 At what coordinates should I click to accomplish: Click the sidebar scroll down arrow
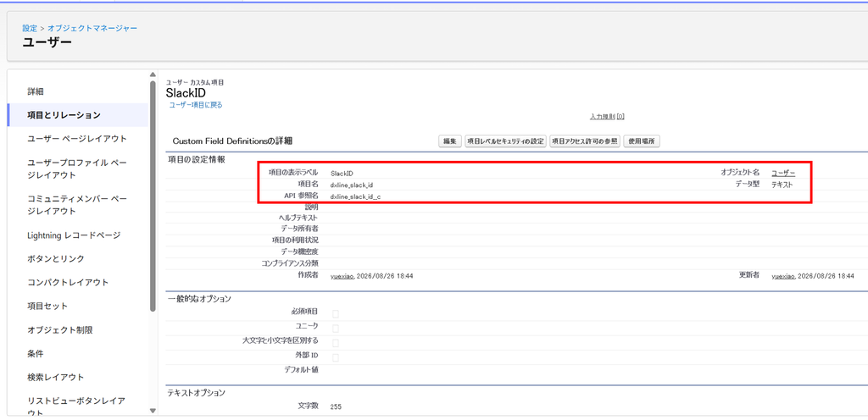(x=153, y=411)
